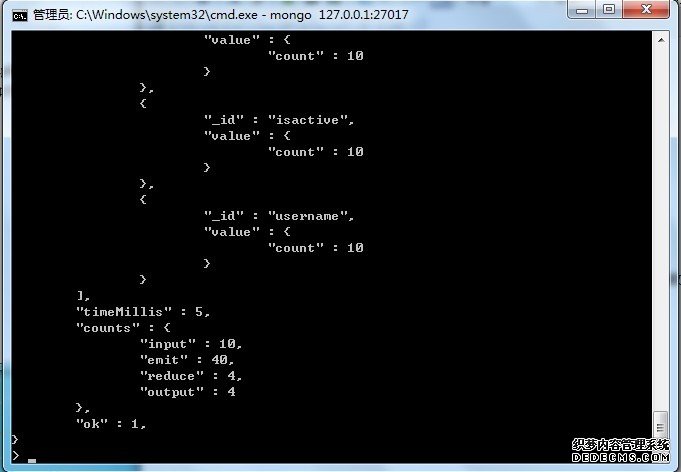
Task: Click the "ok" : 1 line
Action: tap(111, 424)
